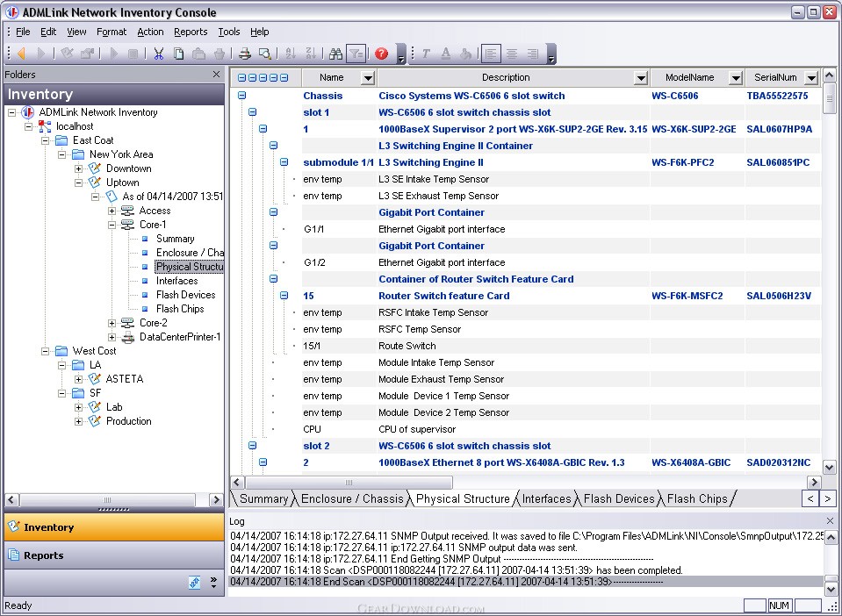
Task: Click the tab scroll right arrow button
Action: tap(827, 498)
